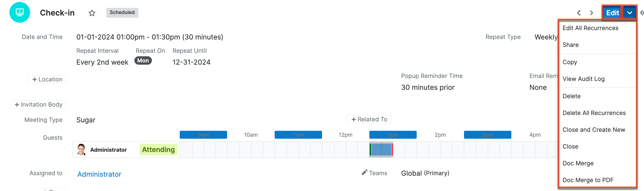The image size is (644, 191).
Task: Click Doc Merge to PDF
Action: (588, 180)
